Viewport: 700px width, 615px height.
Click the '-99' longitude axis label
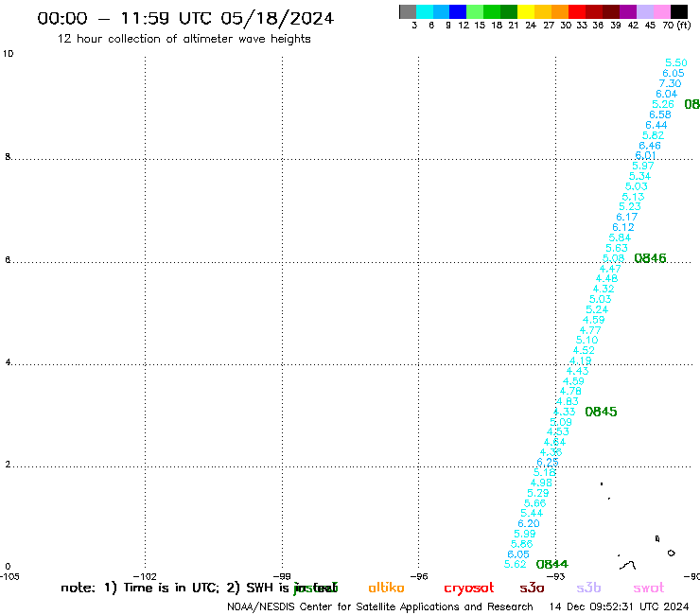coord(282,576)
